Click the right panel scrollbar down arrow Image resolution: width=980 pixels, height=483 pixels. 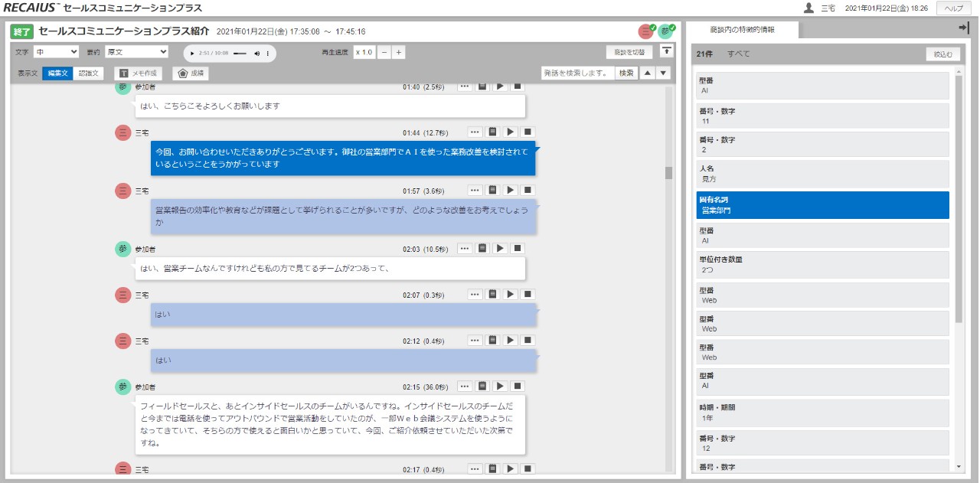[959, 465]
